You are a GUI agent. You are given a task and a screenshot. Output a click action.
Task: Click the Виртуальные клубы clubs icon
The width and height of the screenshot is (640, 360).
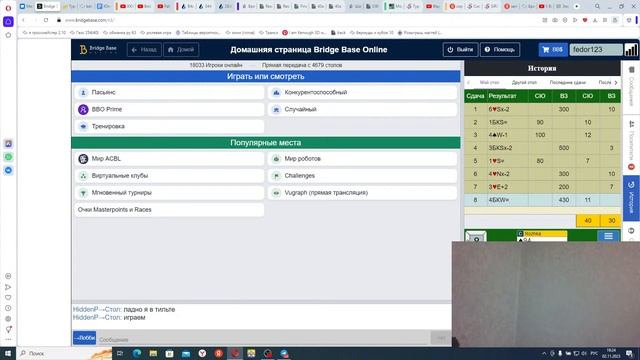tap(83, 176)
